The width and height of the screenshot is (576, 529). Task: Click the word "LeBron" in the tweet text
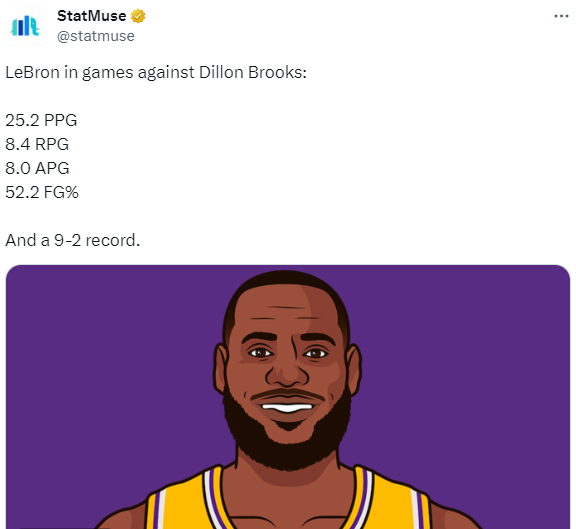point(32,72)
